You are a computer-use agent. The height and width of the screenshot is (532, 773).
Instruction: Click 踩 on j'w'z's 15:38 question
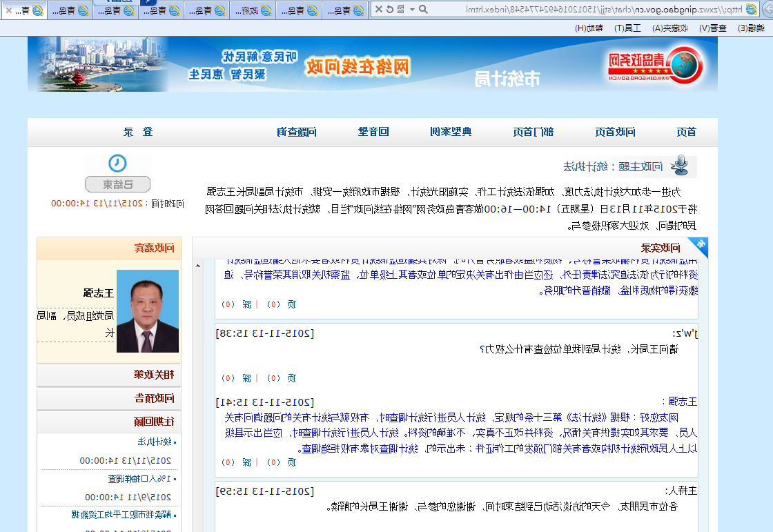point(246,378)
